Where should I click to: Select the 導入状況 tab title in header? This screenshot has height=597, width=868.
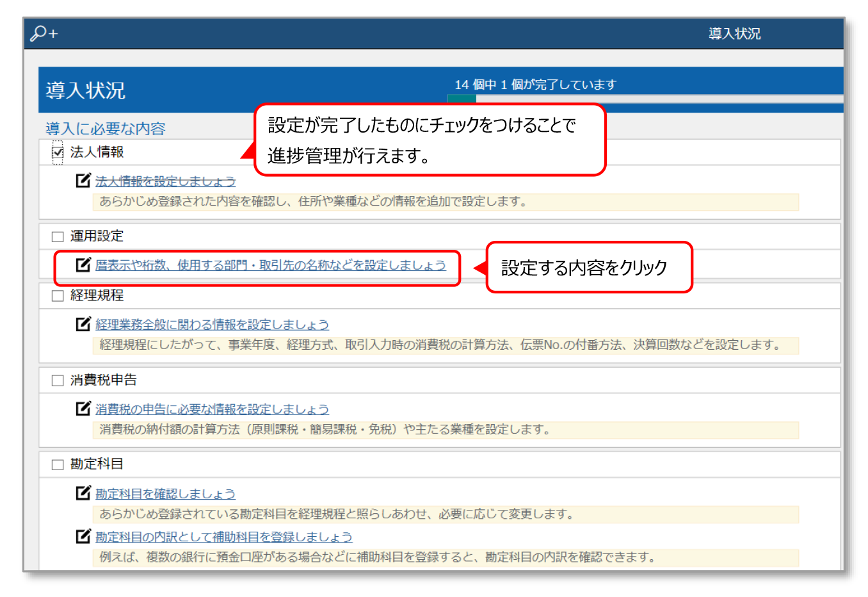(734, 33)
